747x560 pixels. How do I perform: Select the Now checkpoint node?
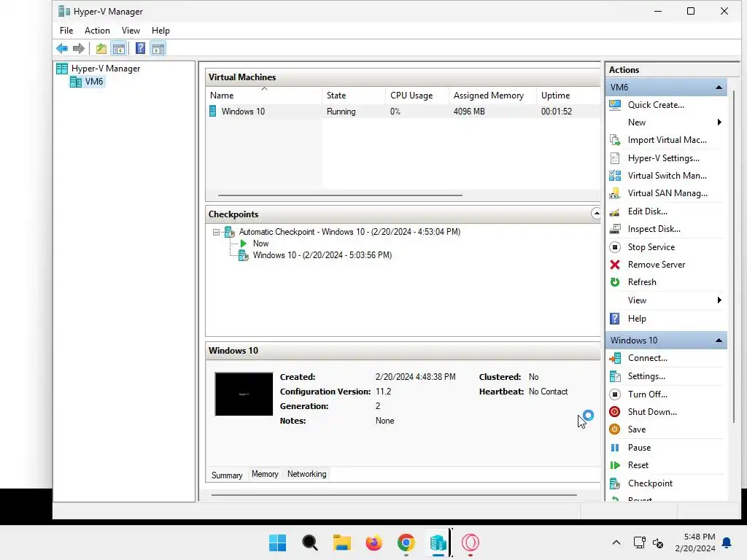tap(260, 244)
